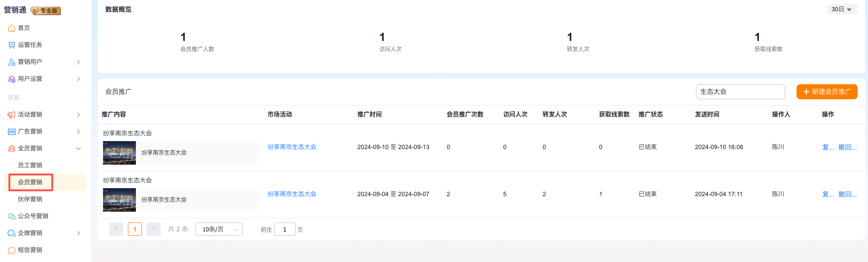Expand the 营销用户 submenu chevron
Screen dimensions: 868x262
pos(79,62)
